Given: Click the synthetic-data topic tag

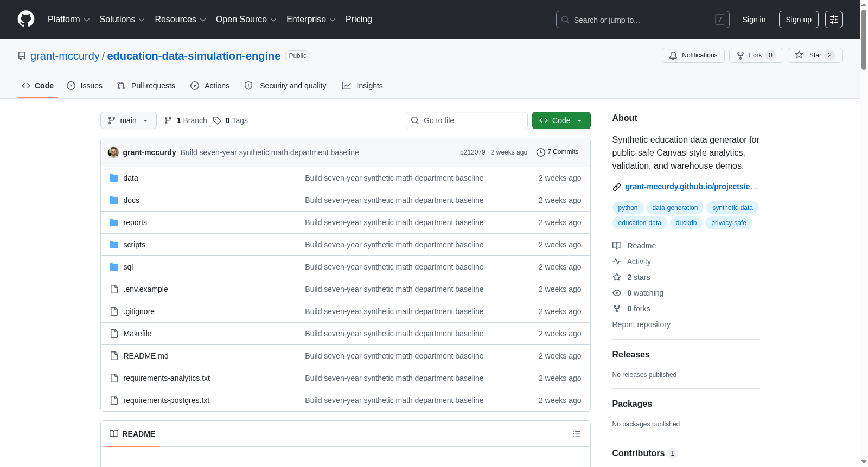Looking at the screenshot, I should click(732, 208).
